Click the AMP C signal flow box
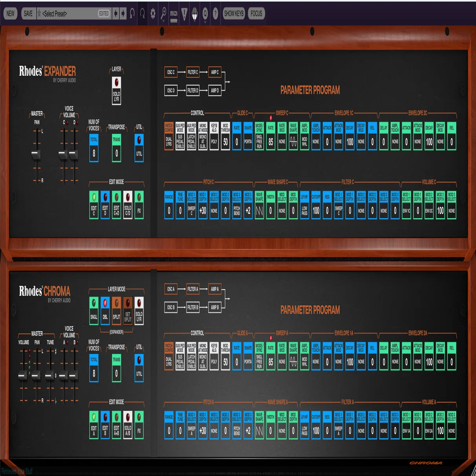Screen dimensions: 476x476 [215, 72]
